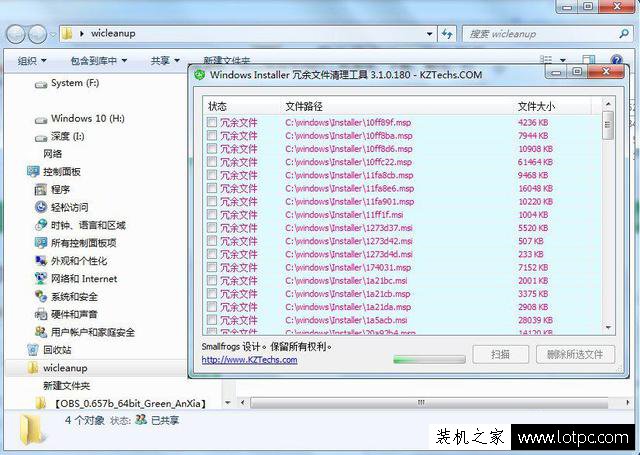This screenshot has height=455, width=640.
Task: Open the http://www.KZTechs.com link
Action: (x=249, y=360)
